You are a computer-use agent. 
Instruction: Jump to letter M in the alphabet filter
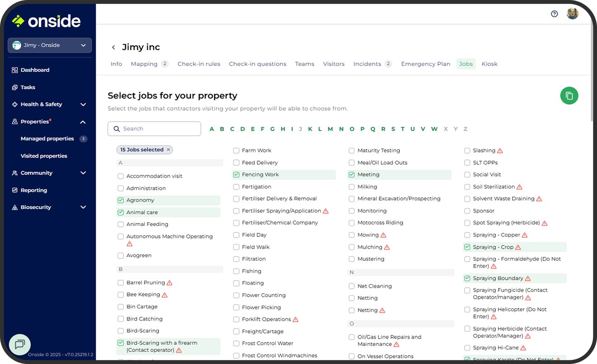coord(330,129)
